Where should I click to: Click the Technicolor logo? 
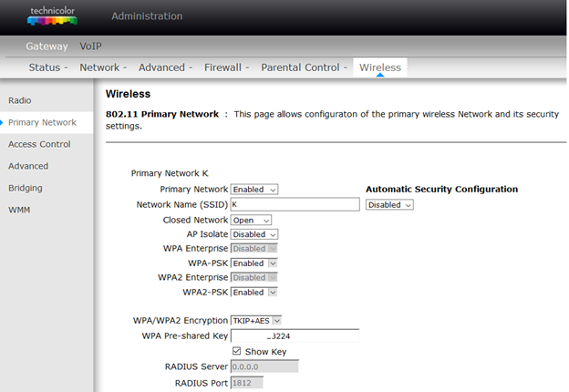point(52,15)
